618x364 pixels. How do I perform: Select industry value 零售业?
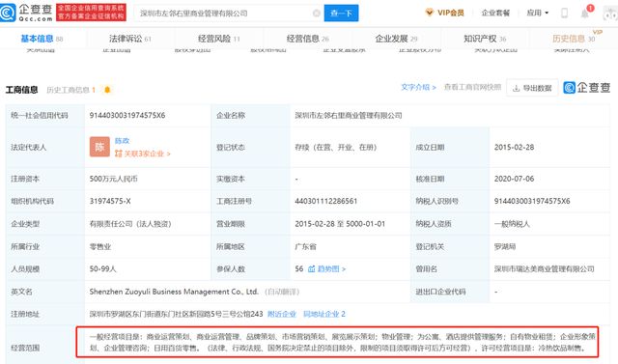tap(100, 246)
